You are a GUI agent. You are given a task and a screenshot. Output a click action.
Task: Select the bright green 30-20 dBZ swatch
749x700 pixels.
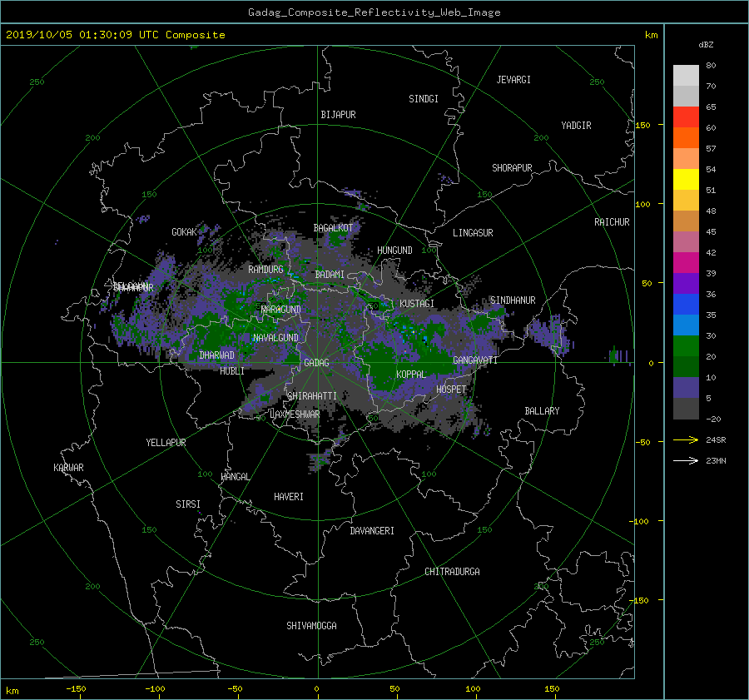point(686,346)
